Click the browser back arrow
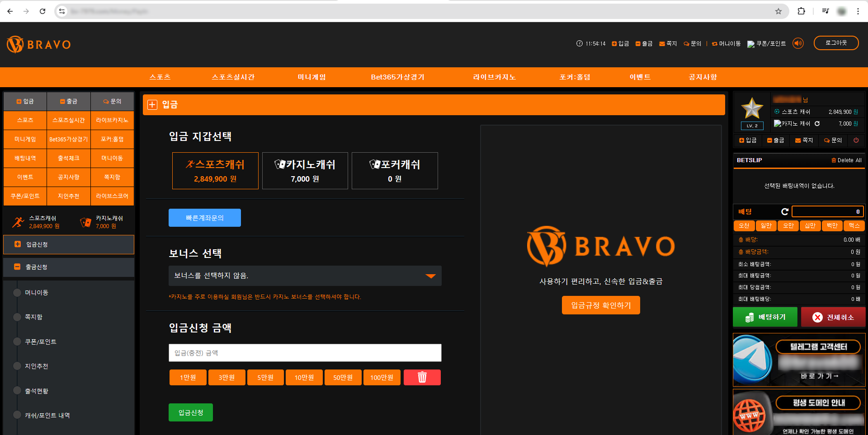Viewport: 868px width, 435px height. point(10,11)
